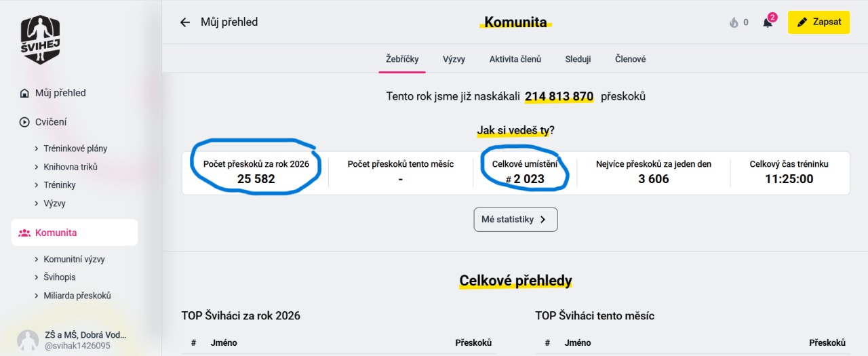Switch to the Výzvy tab
This screenshot has width=868, height=356.
(x=454, y=59)
